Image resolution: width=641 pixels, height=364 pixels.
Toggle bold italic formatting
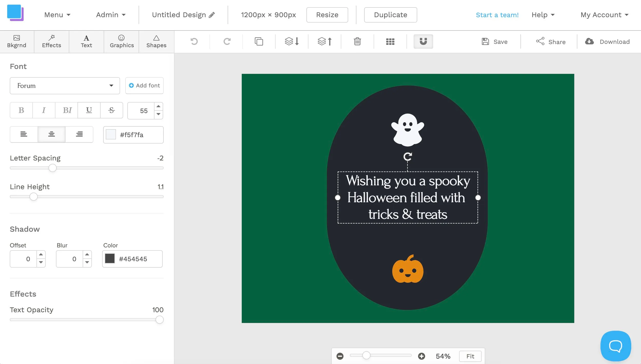[x=66, y=110]
